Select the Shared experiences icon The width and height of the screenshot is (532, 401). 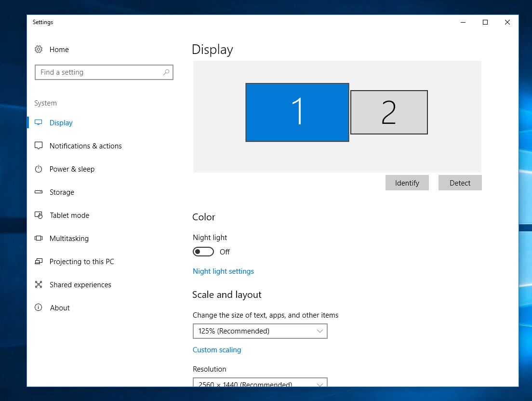39,284
